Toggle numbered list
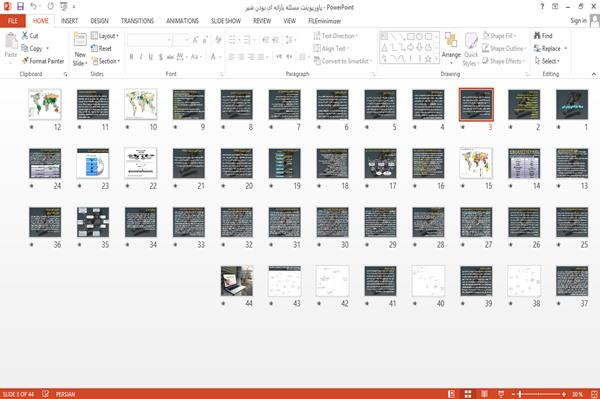The image size is (600, 399). [247, 40]
